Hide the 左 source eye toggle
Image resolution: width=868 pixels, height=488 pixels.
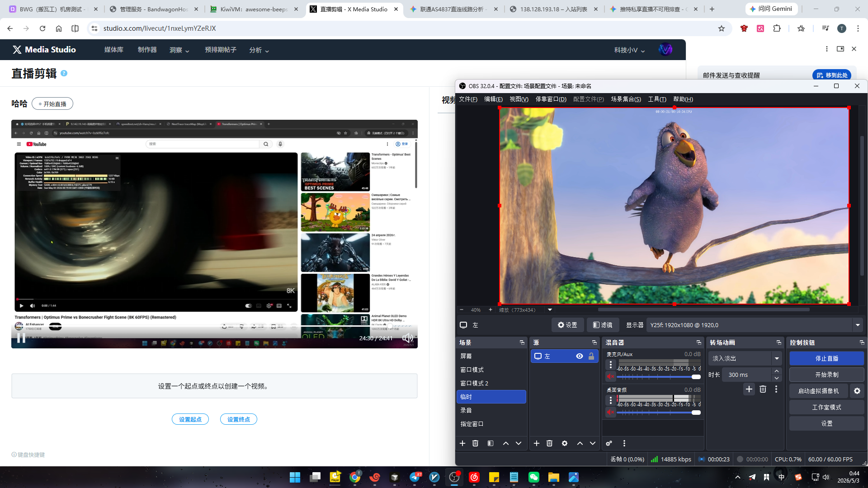point(579,356)
